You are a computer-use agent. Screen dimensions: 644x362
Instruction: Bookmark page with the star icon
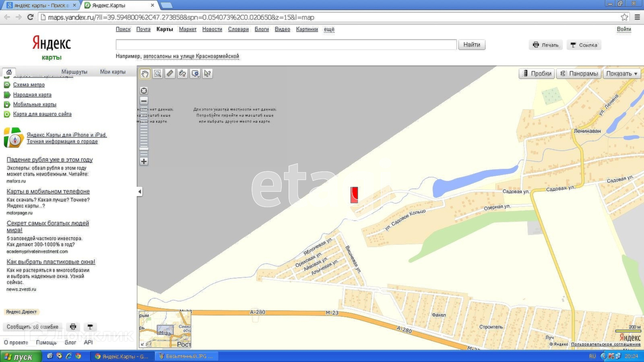624,17
